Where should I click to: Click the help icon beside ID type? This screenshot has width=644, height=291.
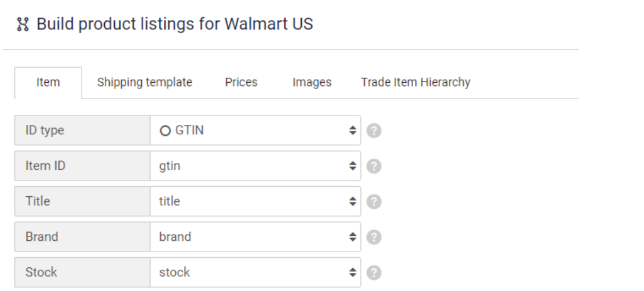(373, 130)
